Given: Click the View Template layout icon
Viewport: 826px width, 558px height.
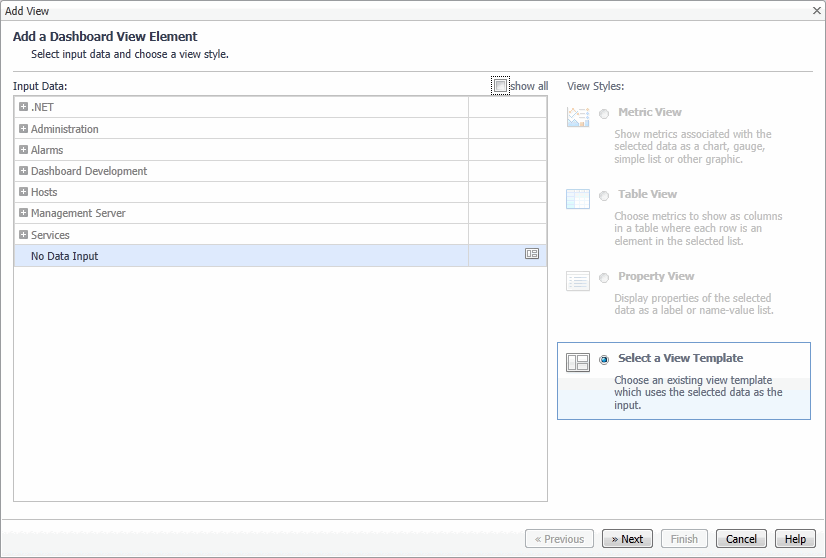Looking at the screenshot, I should coord(578,363).
